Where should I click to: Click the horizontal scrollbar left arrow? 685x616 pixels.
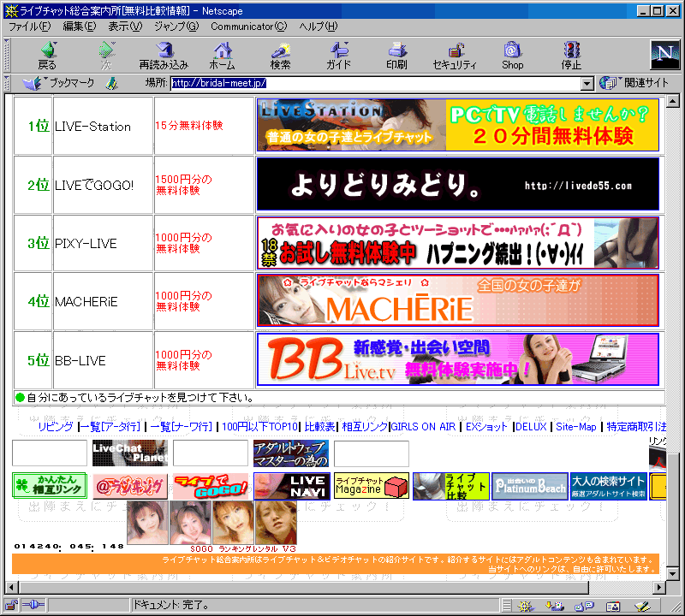[x=12, y=587]
